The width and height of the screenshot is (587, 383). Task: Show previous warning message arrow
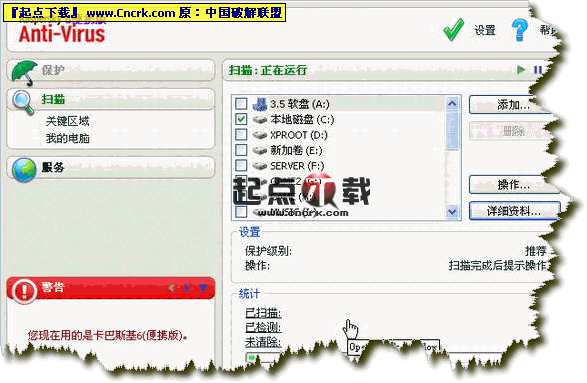[172, 288]
